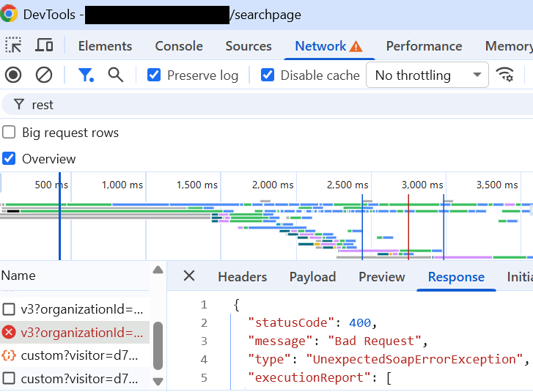Toggle the device toolbar icon
Screen dimensions: 533x392
pos(44,45)
